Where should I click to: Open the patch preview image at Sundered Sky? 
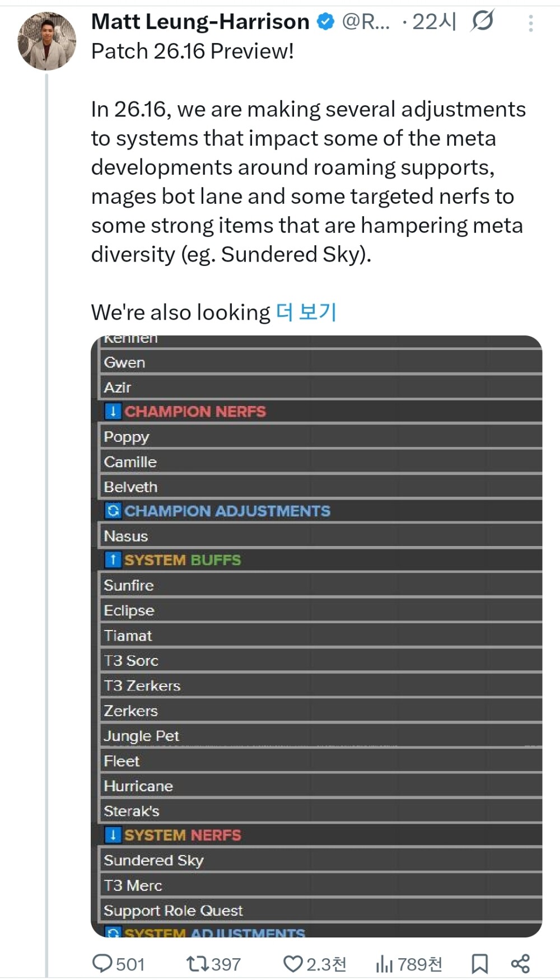coord(153,860)
